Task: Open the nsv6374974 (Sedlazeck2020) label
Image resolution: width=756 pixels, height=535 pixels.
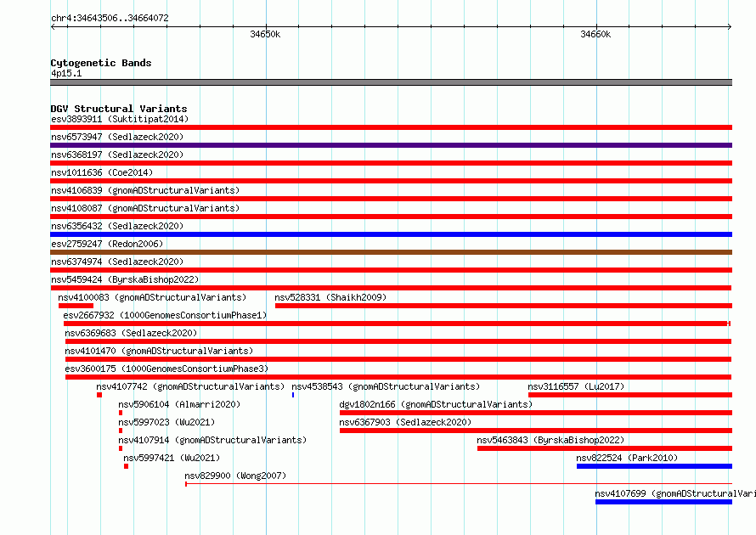Action: coord(117,262)
